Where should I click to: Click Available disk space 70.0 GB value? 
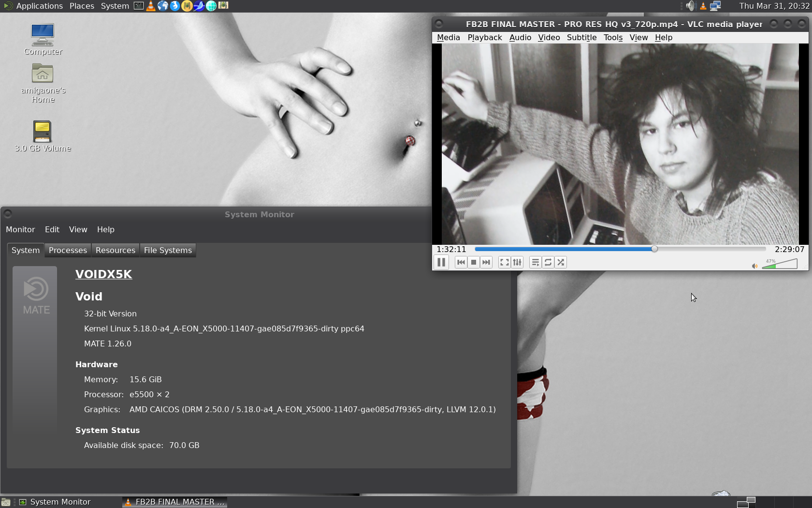pyautogui.click(x=184, y=445)
